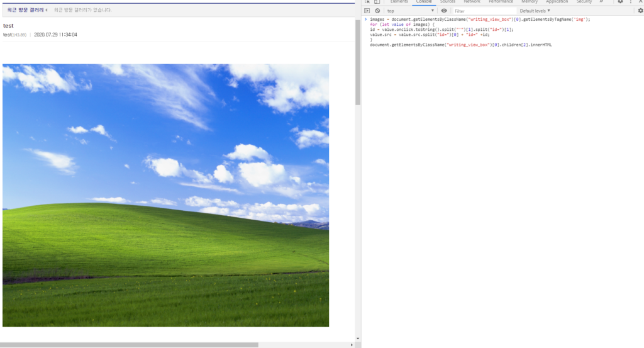Image resolution: width=644 pixels, height=348 pixels.
Task: Click the author name test(143.89)
Action: tap(14, 35)
